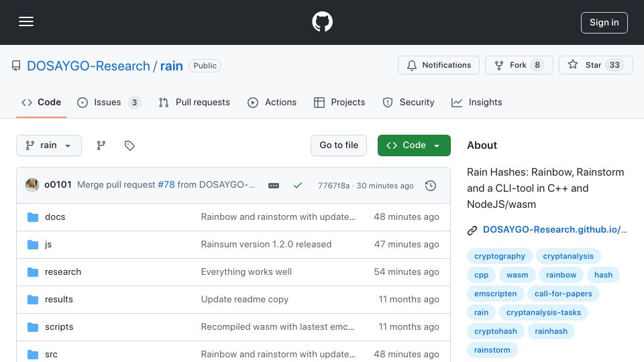Open the rain repository name link
The image size is (644, 362).
pyautogui.click(x=171, y=66)
